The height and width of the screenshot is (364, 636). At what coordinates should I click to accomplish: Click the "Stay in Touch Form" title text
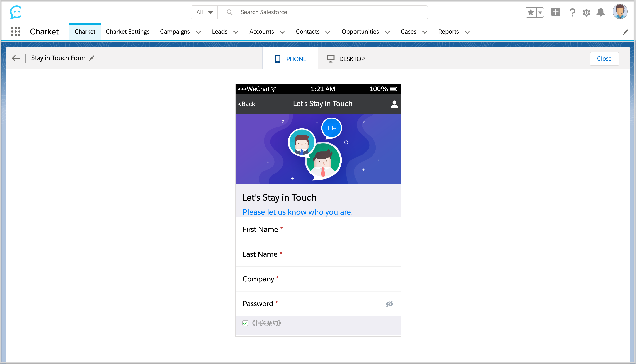(x=58, y=58)
